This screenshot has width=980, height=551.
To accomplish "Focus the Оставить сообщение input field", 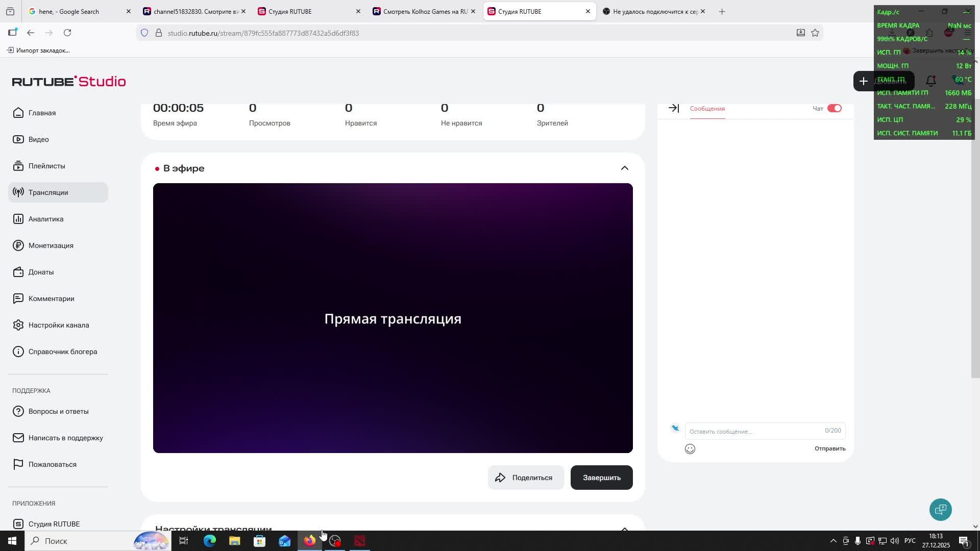I will [753, 431].
